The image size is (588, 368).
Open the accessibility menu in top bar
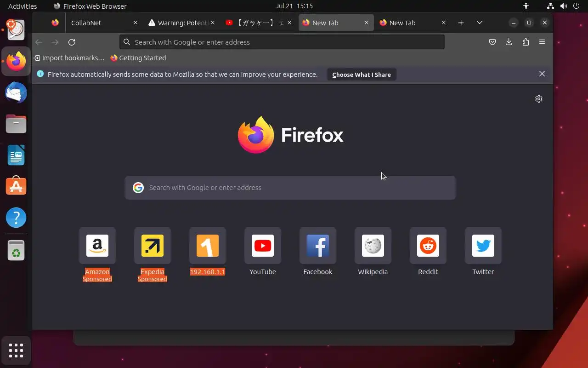point(526,6)
